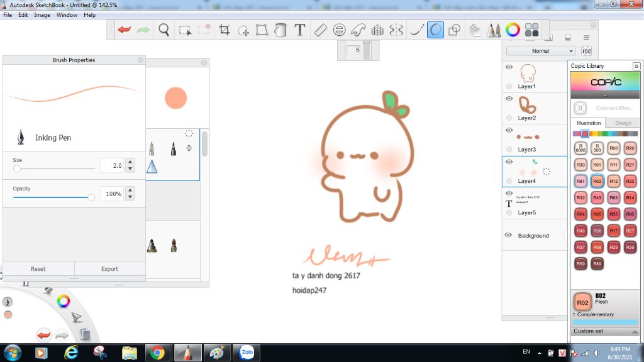Click the color wheel in the corner lagoon
This screenshot has width=644, height=362.
[x=64, y=301]
